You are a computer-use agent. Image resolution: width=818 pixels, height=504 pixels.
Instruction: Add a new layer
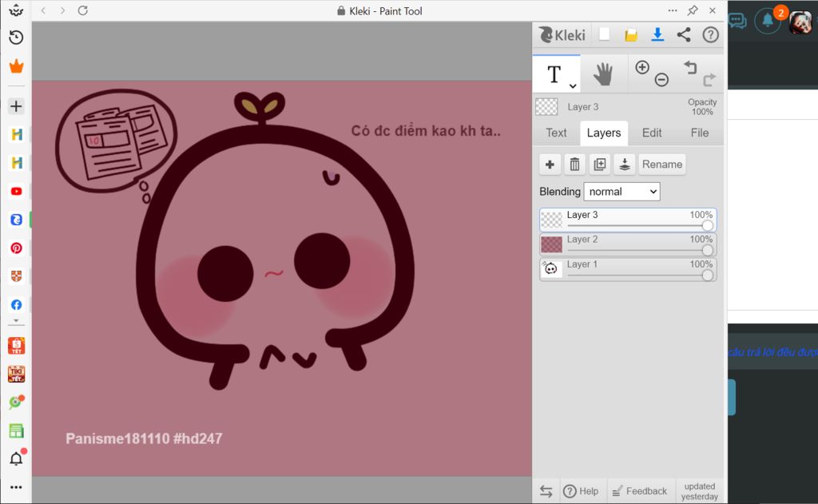coord(550,165)
